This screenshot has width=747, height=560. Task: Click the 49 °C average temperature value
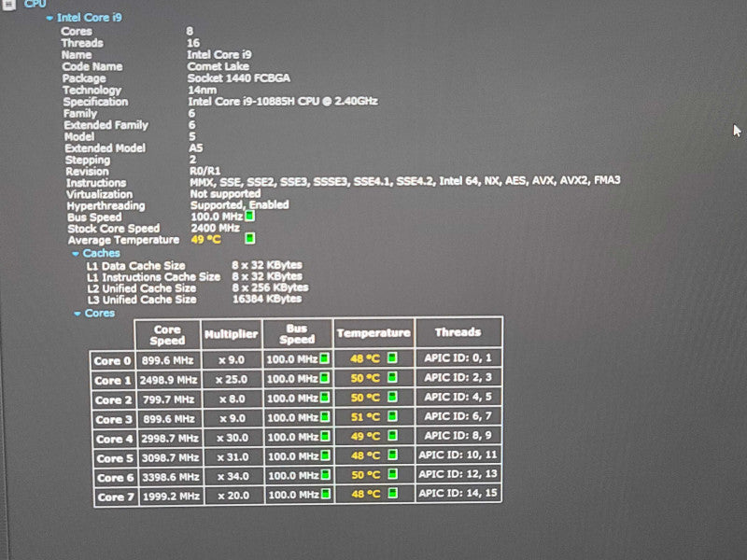pyautogui.click(x=205, y=239)
